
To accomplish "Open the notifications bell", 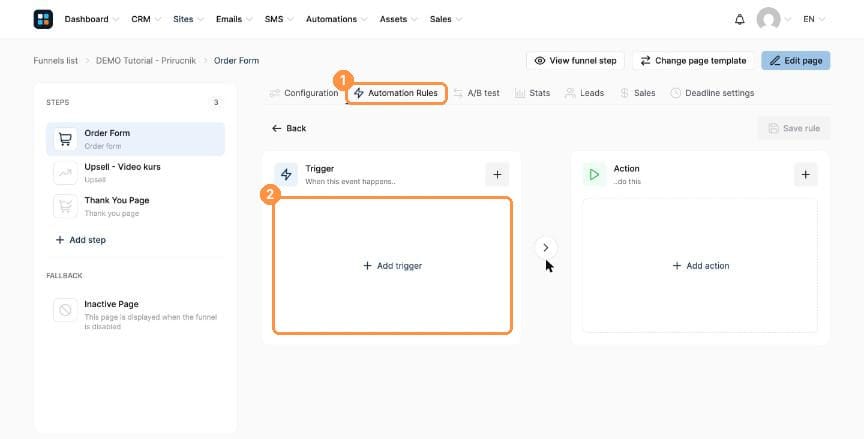I will pyautogui.click(x=739, y=19).
